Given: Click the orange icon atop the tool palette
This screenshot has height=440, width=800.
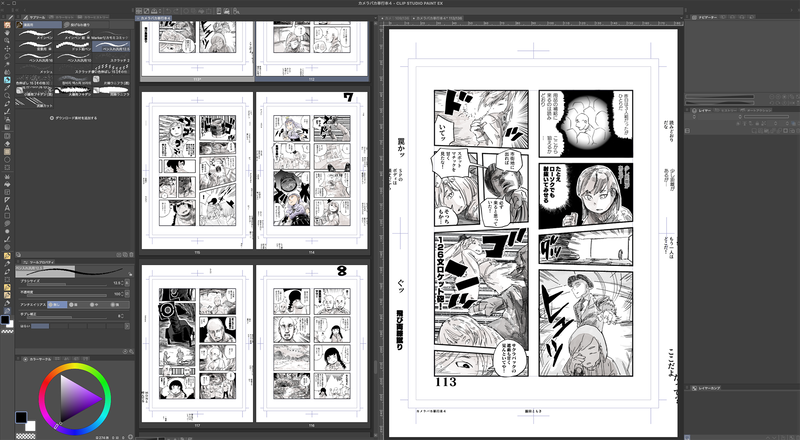Looking at the screenshot, I should click(7, 25).
